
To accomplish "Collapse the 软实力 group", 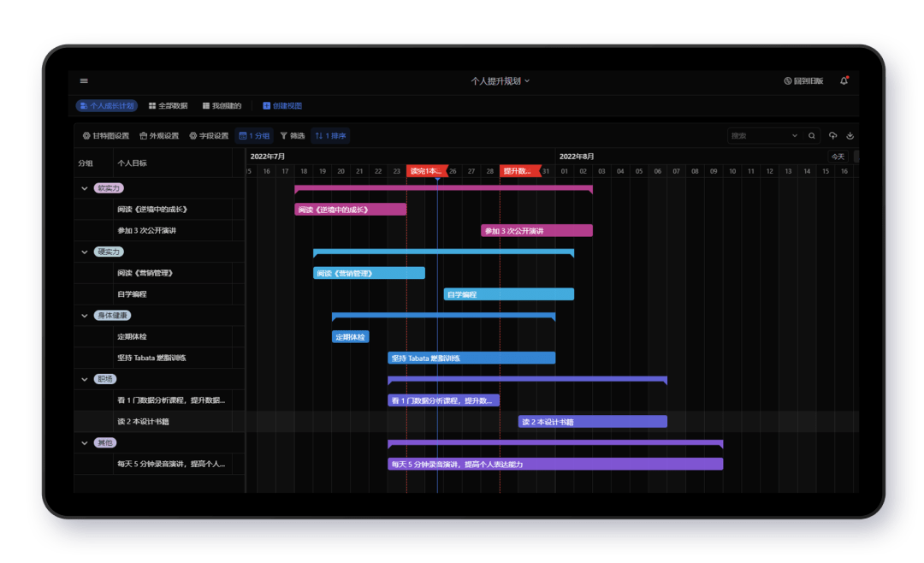I will coord(85,188).
